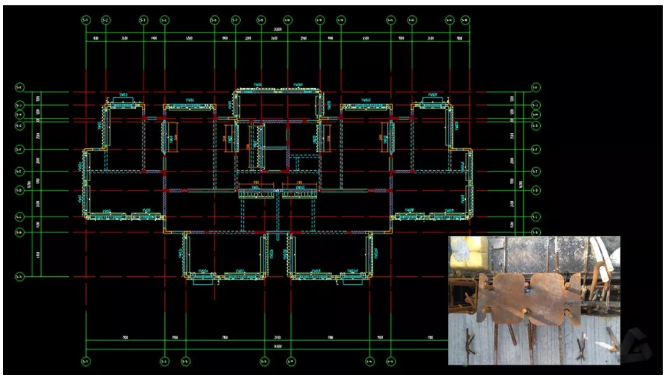Select the CAD floor plan drawing

(278, 190)
